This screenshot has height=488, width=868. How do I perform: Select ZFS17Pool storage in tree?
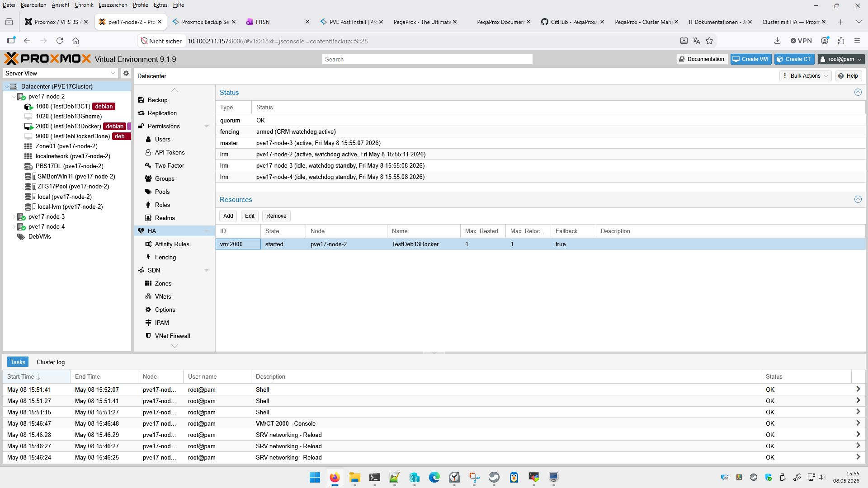coord(73,186)
